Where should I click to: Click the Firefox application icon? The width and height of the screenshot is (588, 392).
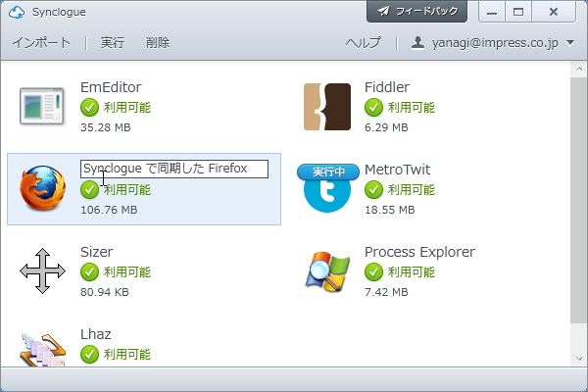[x=42, y=188]
